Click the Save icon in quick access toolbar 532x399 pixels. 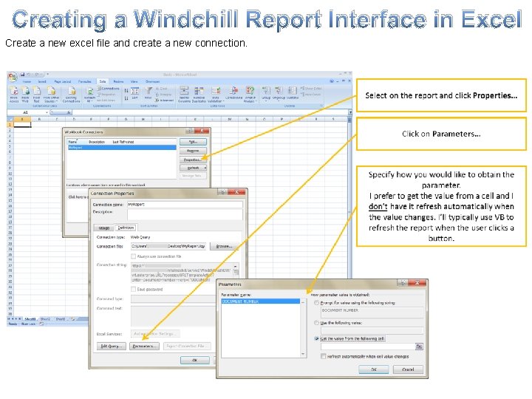pyautogui.click(x=22, y=75)
